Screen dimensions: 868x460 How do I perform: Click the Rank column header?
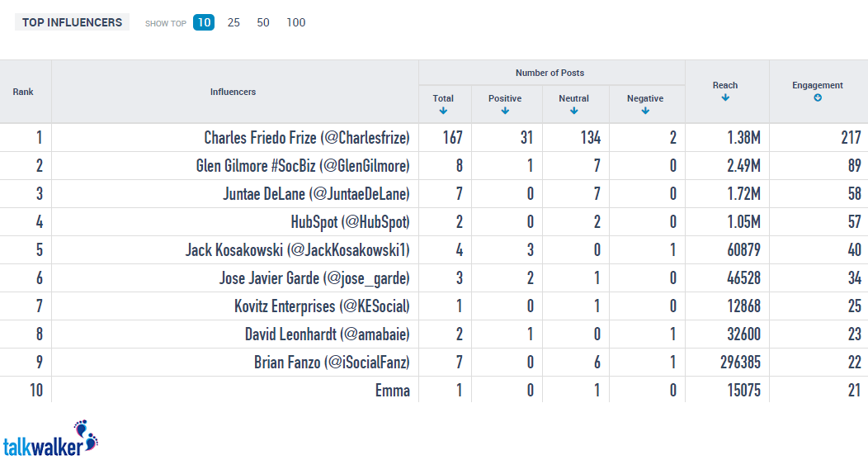(23, 92)
